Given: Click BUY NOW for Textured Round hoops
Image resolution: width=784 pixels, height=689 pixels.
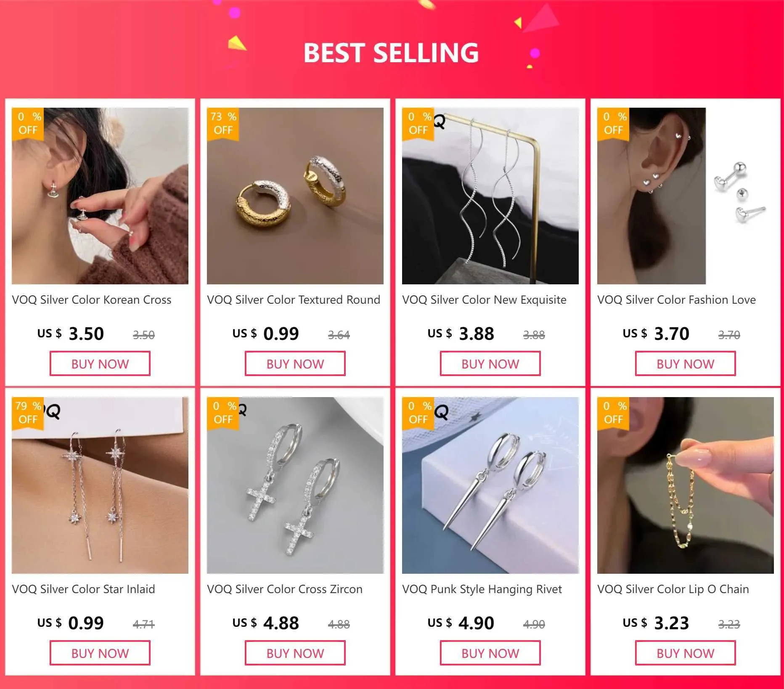Looking at the screenshot, I should (295, 364).
